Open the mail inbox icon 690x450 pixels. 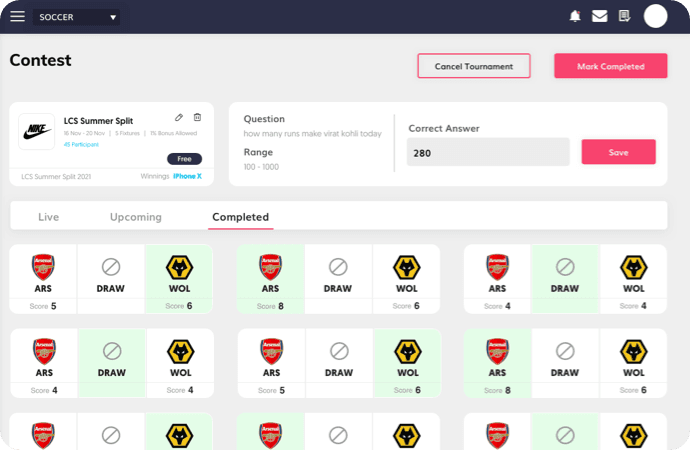(600, 16)
